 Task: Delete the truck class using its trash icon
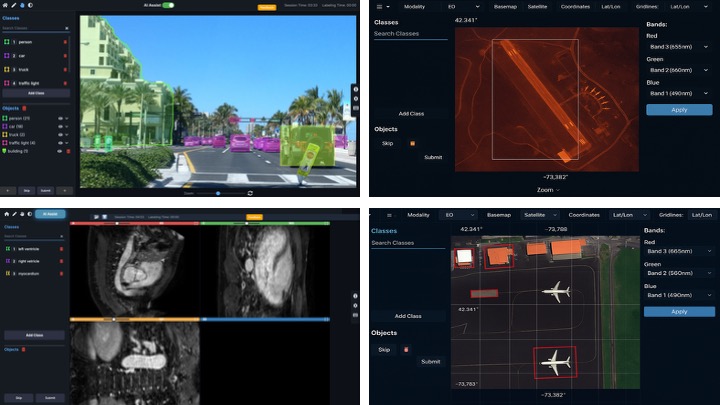66,69
